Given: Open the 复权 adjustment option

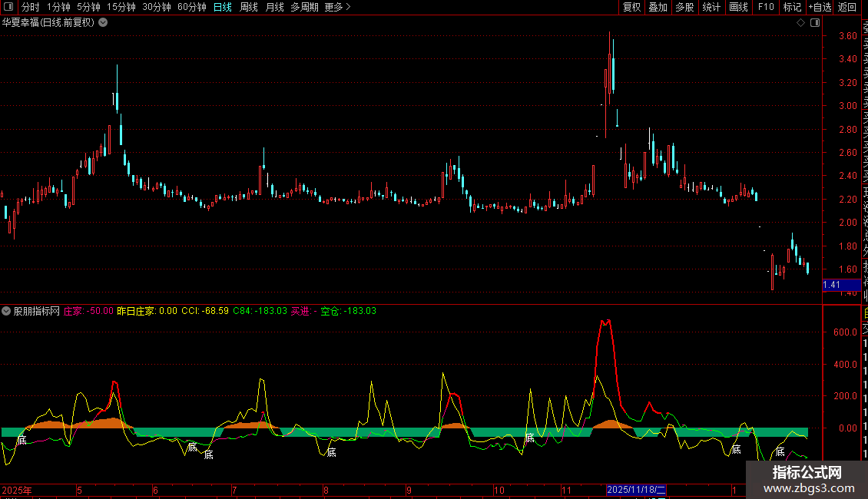Looking at the screenshot, I should coord(631,7).
